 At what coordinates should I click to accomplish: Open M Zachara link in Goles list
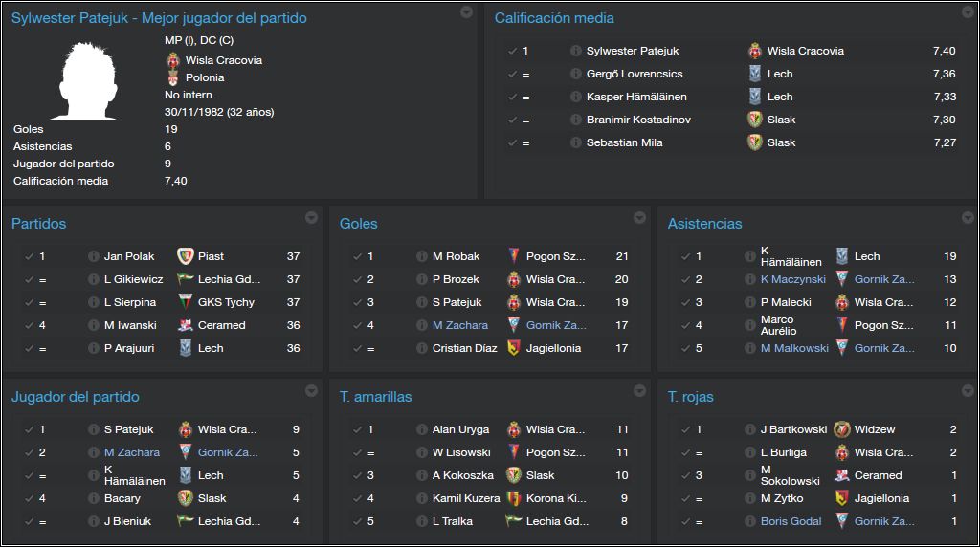460,325
